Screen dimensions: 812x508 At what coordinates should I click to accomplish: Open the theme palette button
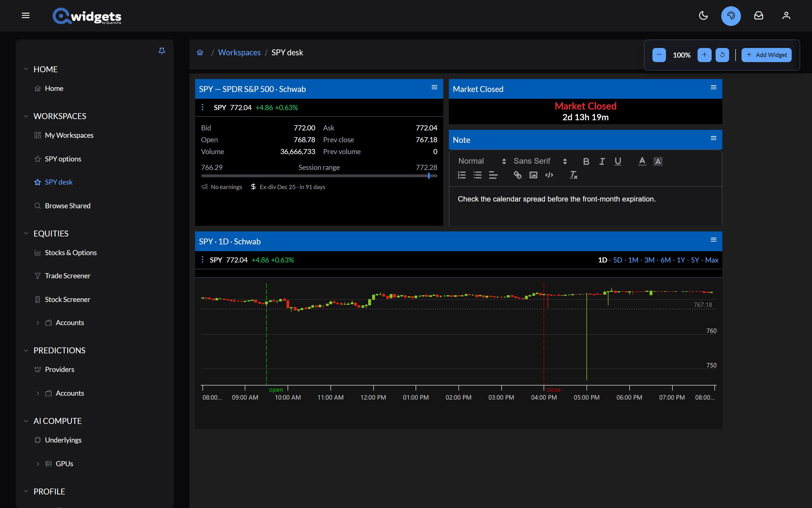pyautogui.click(x=731, y=16)
